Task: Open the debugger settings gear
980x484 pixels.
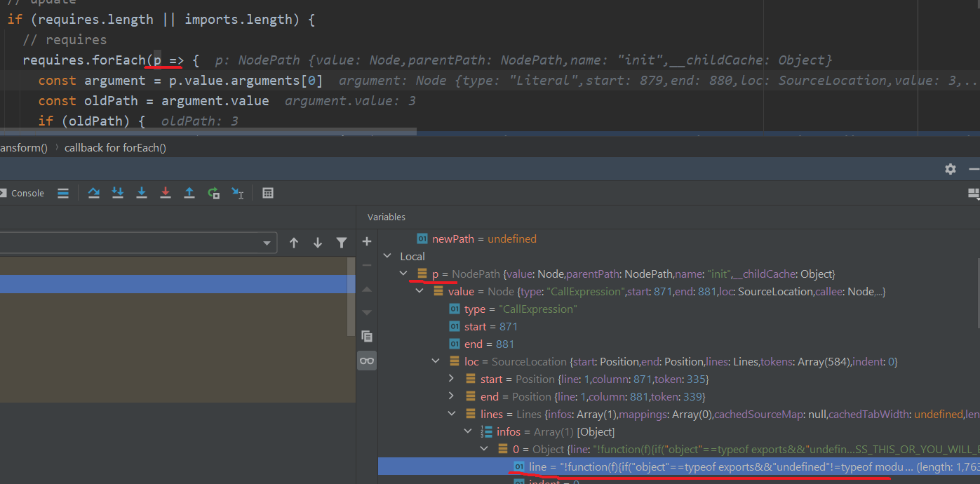Action: coord(951,169)
